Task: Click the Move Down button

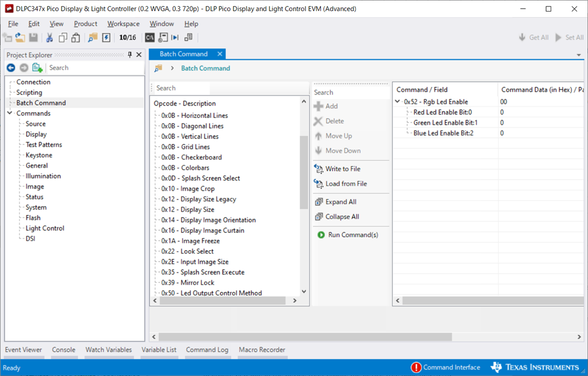Action: (338, 151)
